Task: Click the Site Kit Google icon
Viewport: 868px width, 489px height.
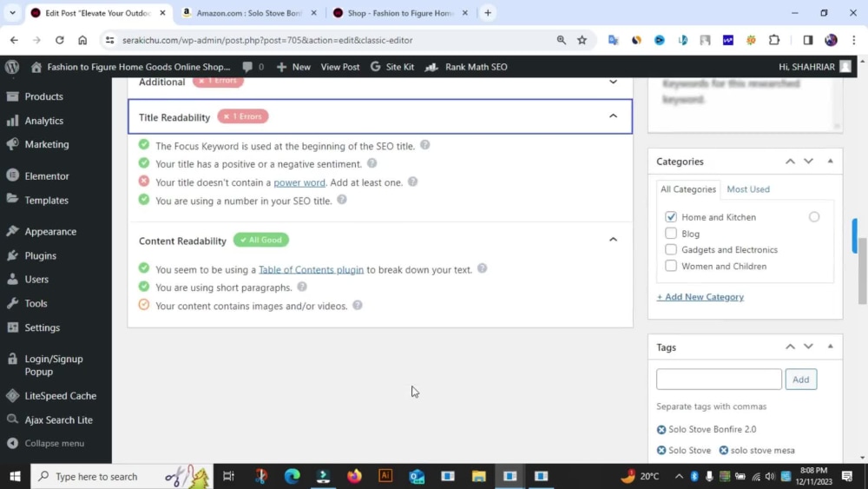Action: click(375, 67)
